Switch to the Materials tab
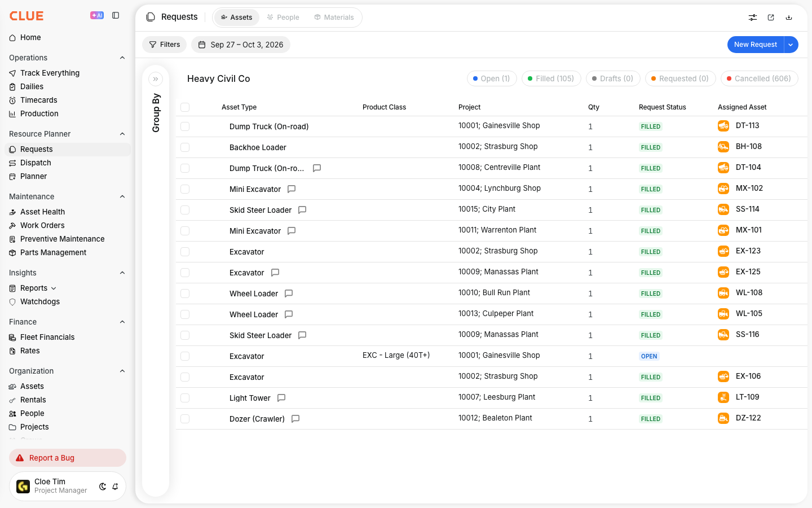812x508 pixels. click(x=334, y=17)
